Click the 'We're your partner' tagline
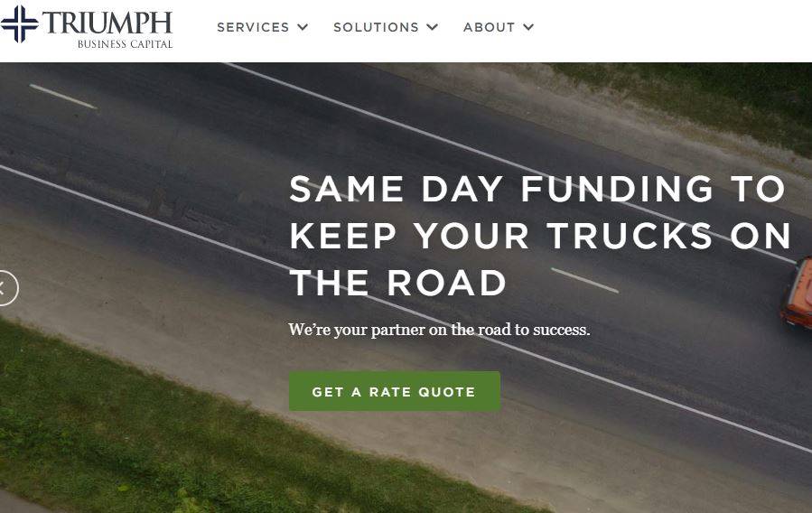 [x=439, y=330]
